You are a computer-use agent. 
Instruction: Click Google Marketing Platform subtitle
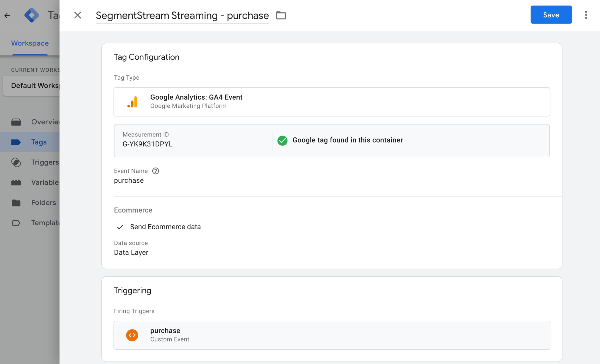pyautogui.click(x=188, y=106)
